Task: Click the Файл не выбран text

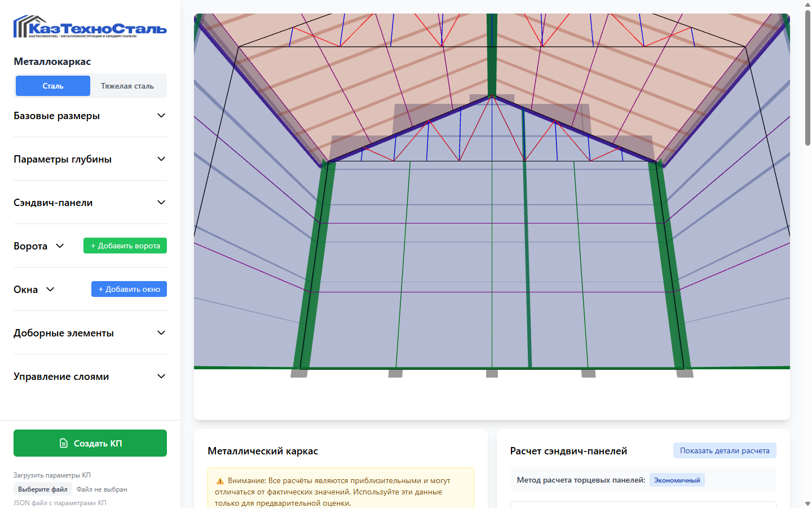Action: [x=102, y=489]
